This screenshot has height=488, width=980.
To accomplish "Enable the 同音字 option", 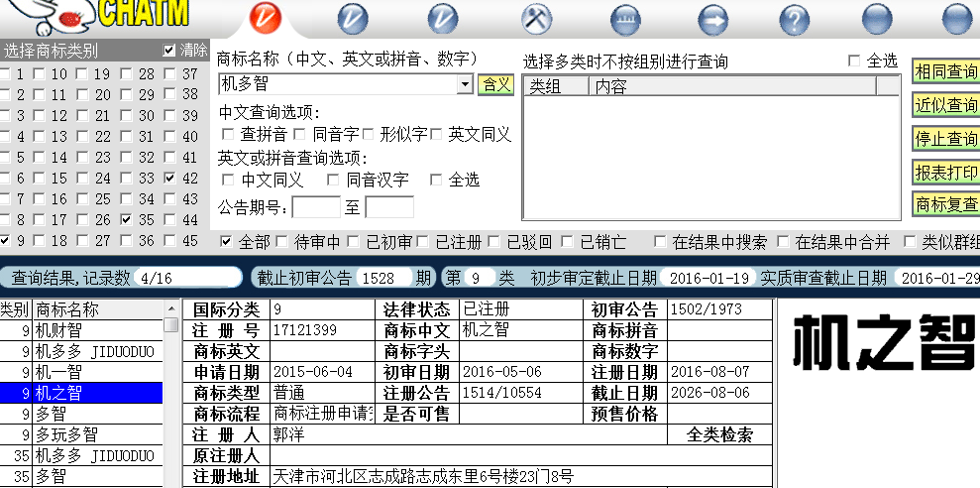I will click(300, 134).
